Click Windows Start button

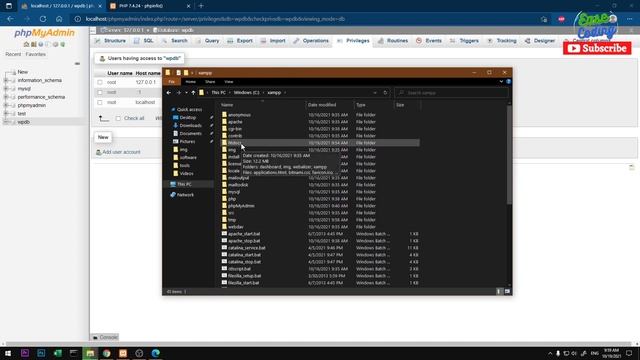pyautogui.click(x=8, y=353)
